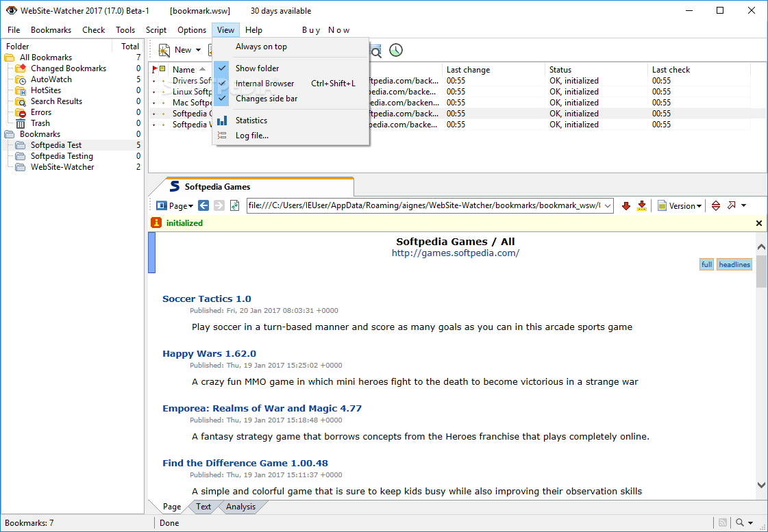
Task: Close the initialized info bar
Action: [x=758, y=223]
